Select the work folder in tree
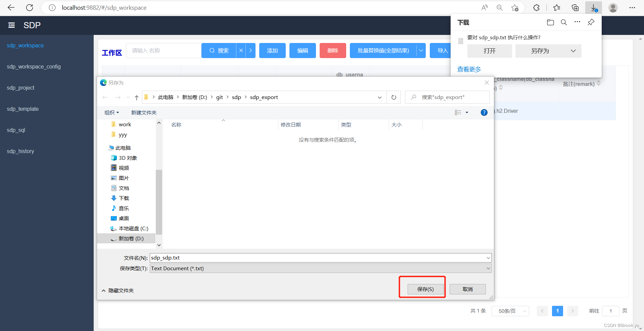This screenshot has width=644, height=331. click(125, 124)
